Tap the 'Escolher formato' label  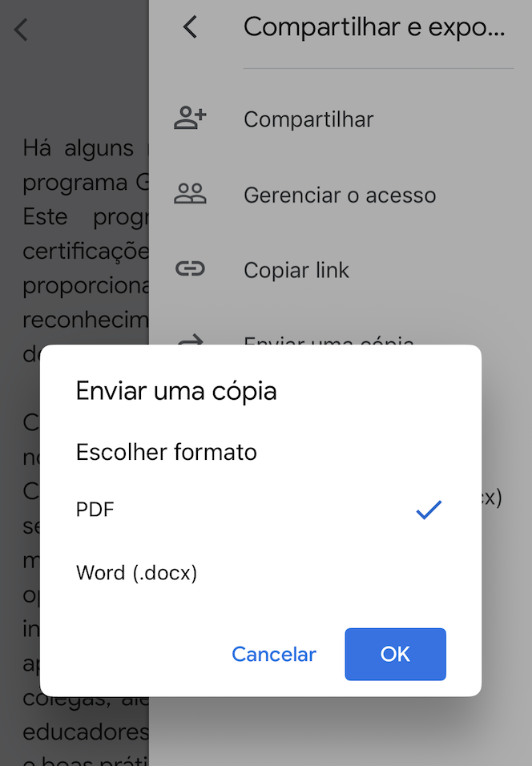click(167, 452)
